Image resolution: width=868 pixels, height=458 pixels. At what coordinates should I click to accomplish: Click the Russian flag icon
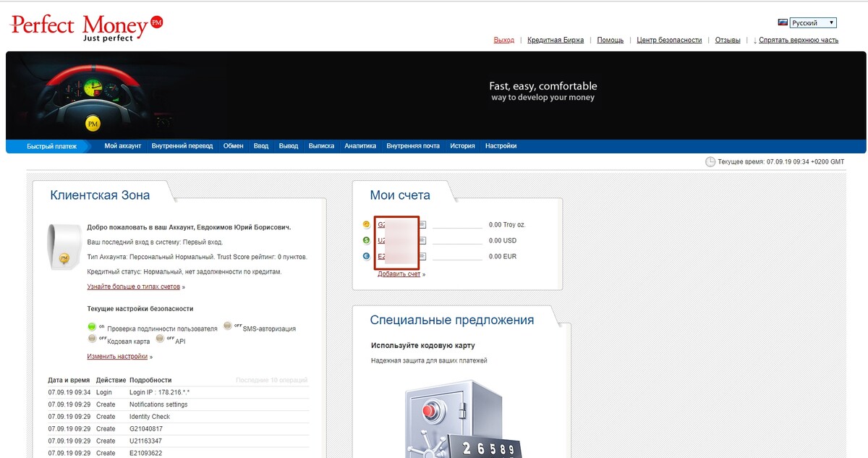782,22
